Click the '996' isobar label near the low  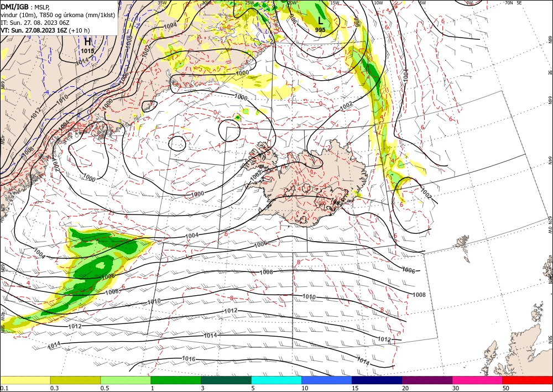tap(293, 20)
